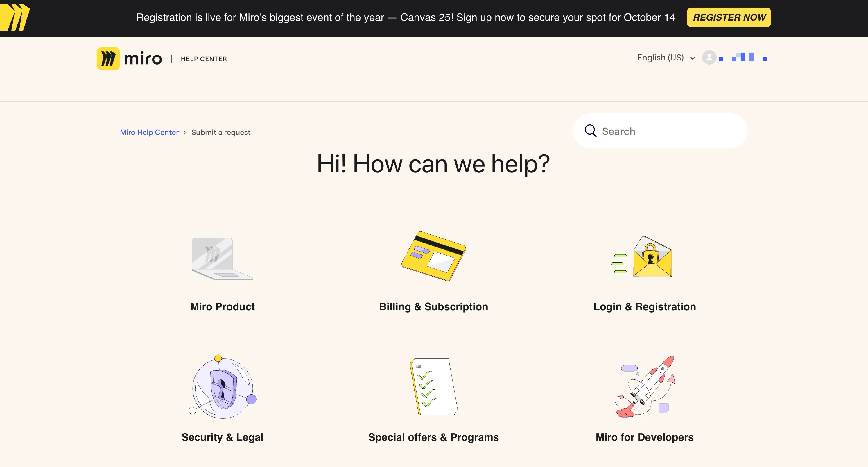
Task: Click the HELP CENTER header text
Action: (204, 59)
